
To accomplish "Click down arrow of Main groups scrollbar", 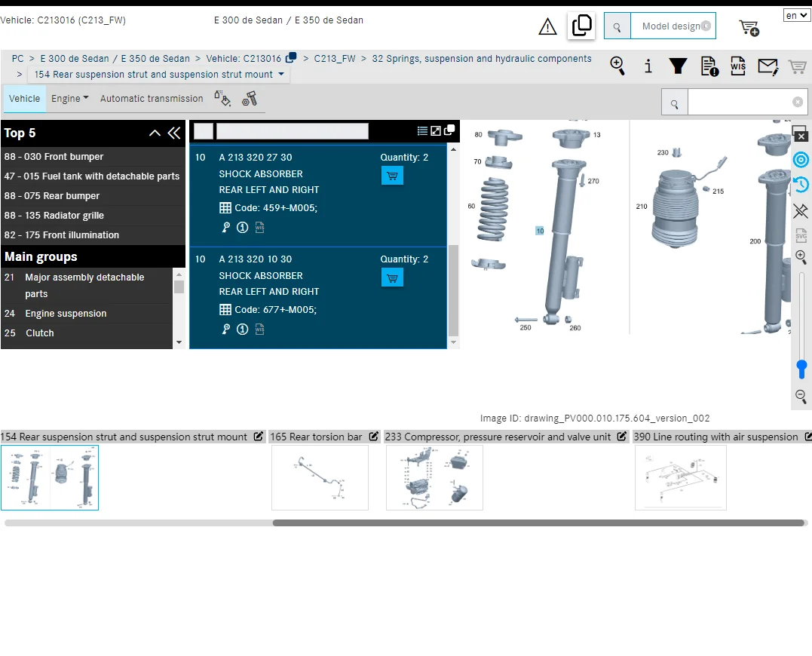I will pos(179,342).
